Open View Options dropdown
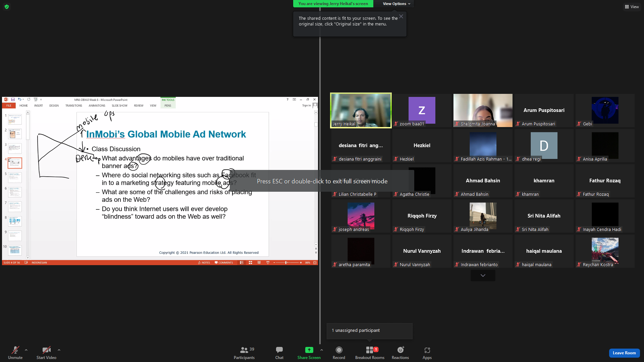This screenshot has width=644, height=362. [x=396, y=4]
